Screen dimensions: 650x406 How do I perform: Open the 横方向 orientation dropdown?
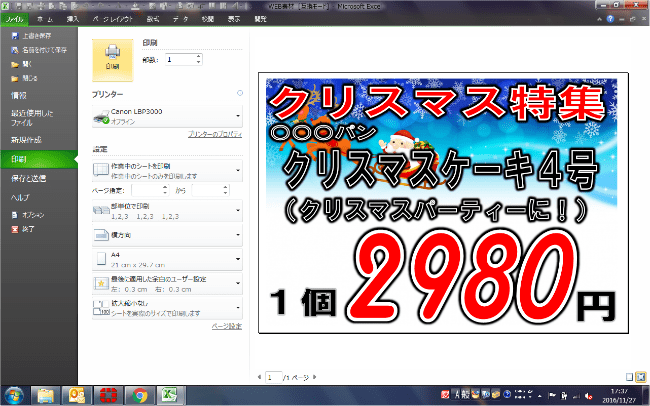167,235
